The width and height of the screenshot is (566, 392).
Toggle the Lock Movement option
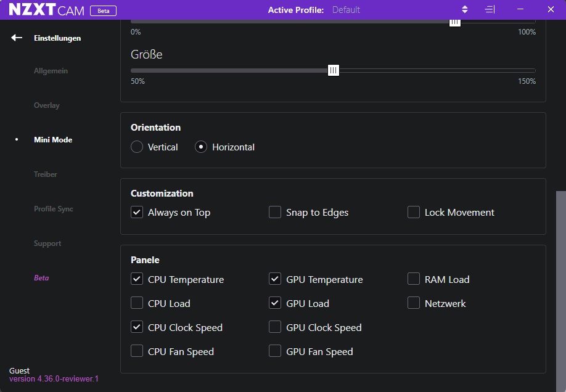[414, 212]
